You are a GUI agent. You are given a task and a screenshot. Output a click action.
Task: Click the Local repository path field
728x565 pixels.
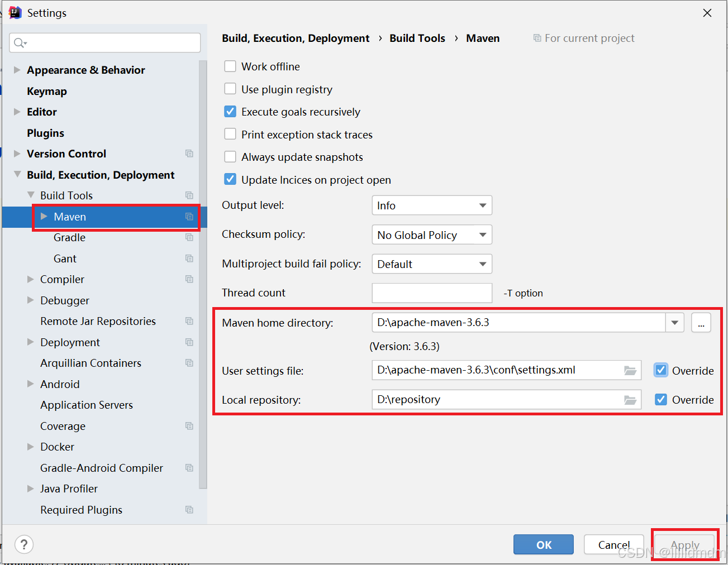[506, 400]
